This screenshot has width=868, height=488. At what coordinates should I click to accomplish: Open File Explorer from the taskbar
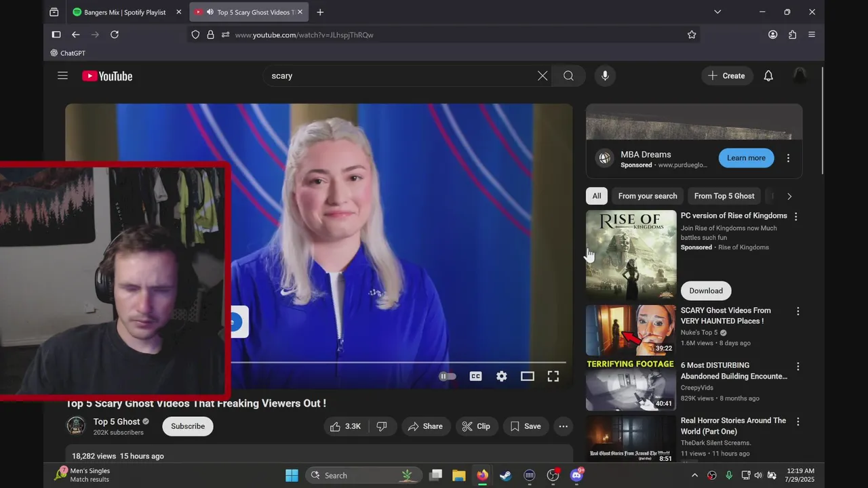[459, 475]
